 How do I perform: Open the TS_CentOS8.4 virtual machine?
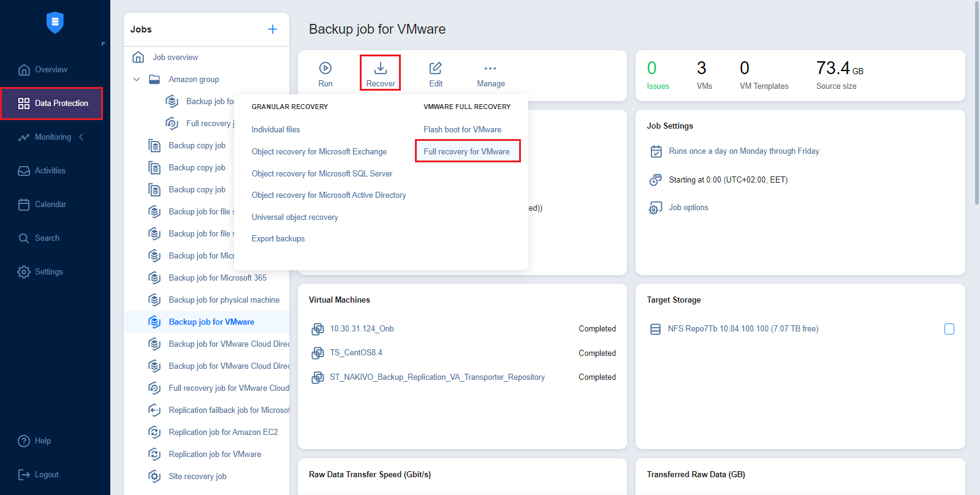pos(355,353)
